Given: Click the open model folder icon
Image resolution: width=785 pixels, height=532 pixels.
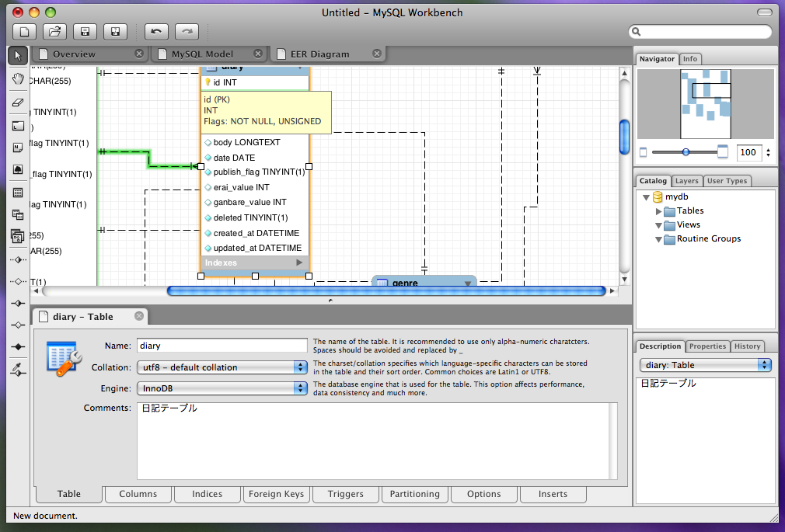Looking at the screenshot, I should 54,32.
